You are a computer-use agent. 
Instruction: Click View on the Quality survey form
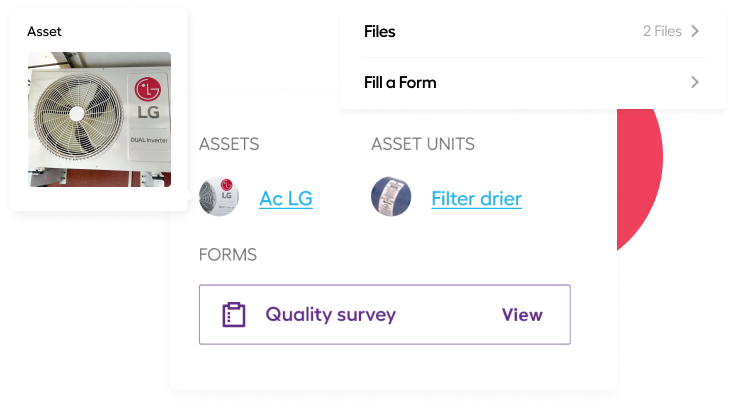coord(522,315)
